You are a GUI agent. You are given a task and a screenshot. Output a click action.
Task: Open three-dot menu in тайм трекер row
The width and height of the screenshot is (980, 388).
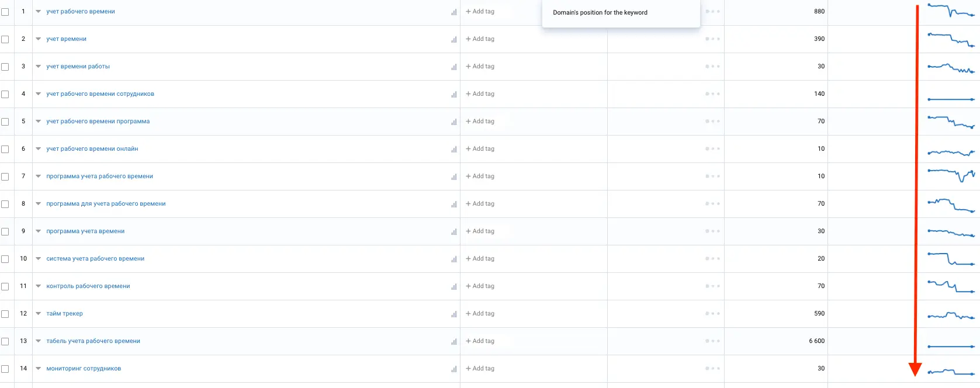712,314
